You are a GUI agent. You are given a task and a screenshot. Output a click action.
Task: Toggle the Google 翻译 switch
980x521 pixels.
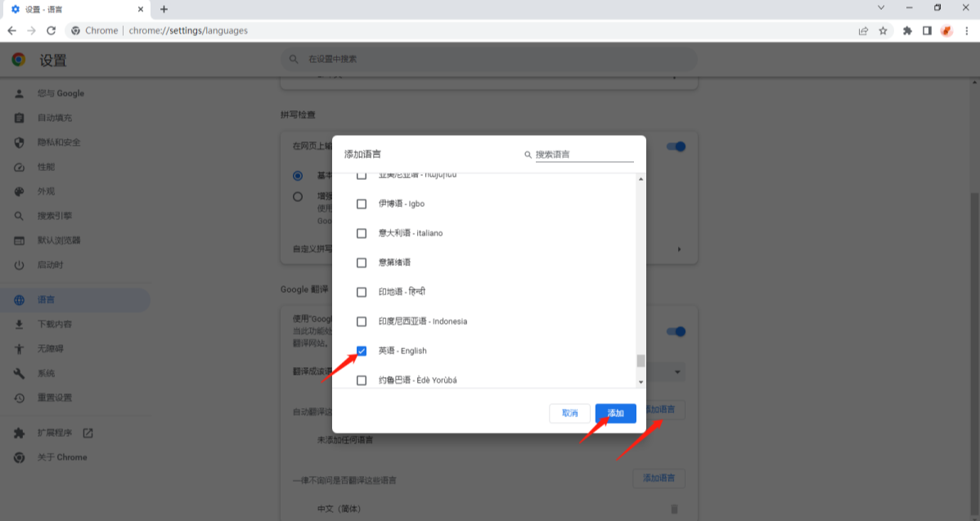[x=676, y=331]
